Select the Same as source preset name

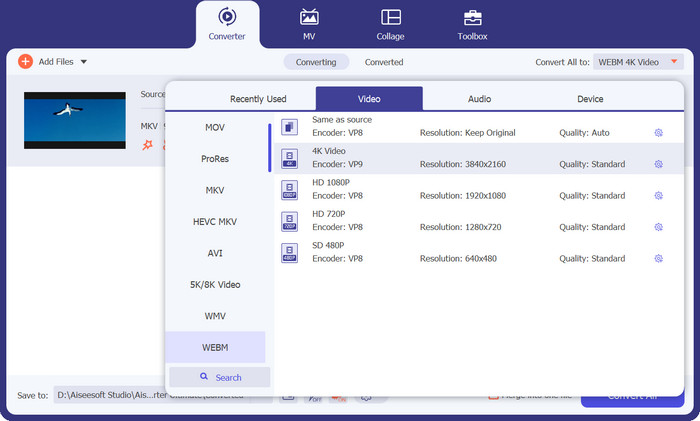click(342, 120)
